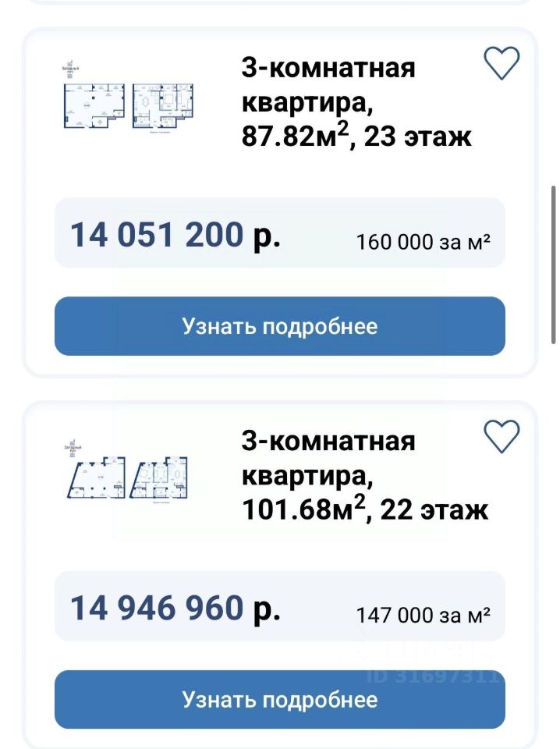View left floor plan of the 22 этаж apartment
The width and height of the screenshot is (560, 749).
(99, 478)
